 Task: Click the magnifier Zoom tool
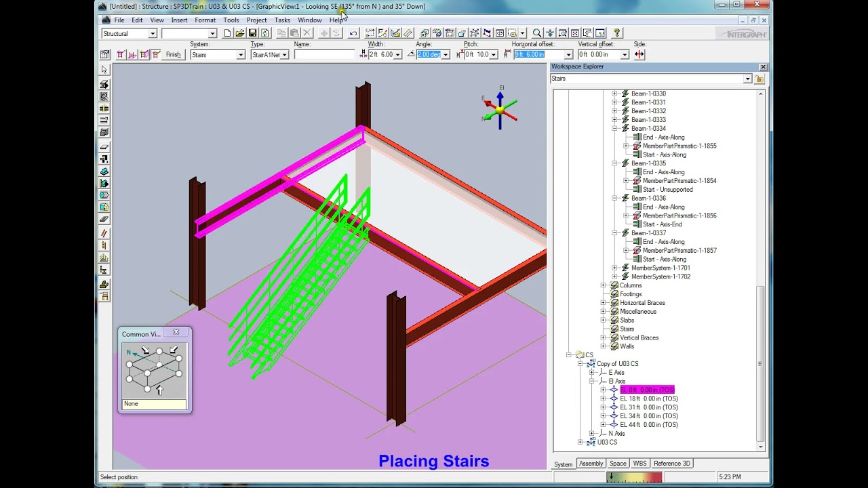pos(536,33)
